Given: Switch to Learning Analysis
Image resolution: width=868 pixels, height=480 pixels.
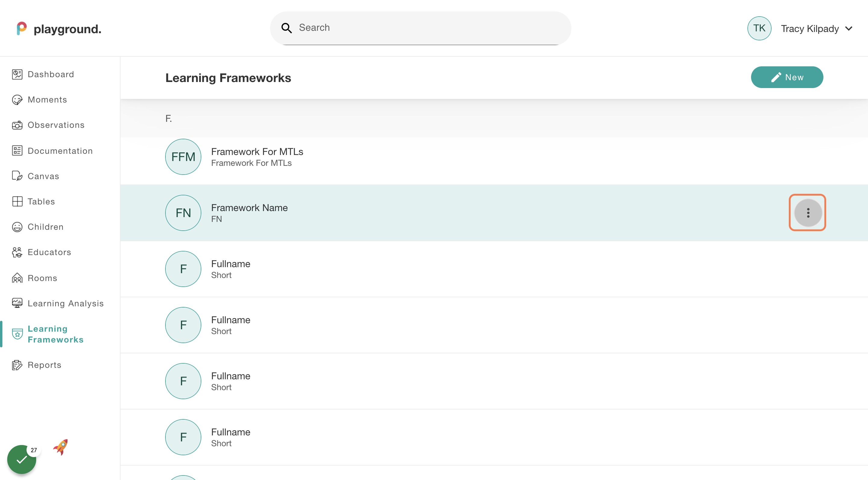Looking at the screenshot, I should click(66, 303).
